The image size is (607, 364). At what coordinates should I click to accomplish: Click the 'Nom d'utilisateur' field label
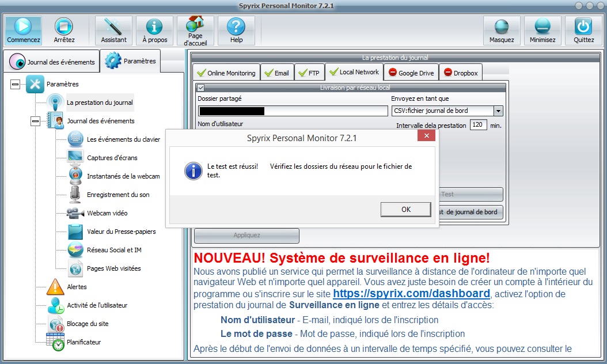pyautogui.click(x=220, y=124)
